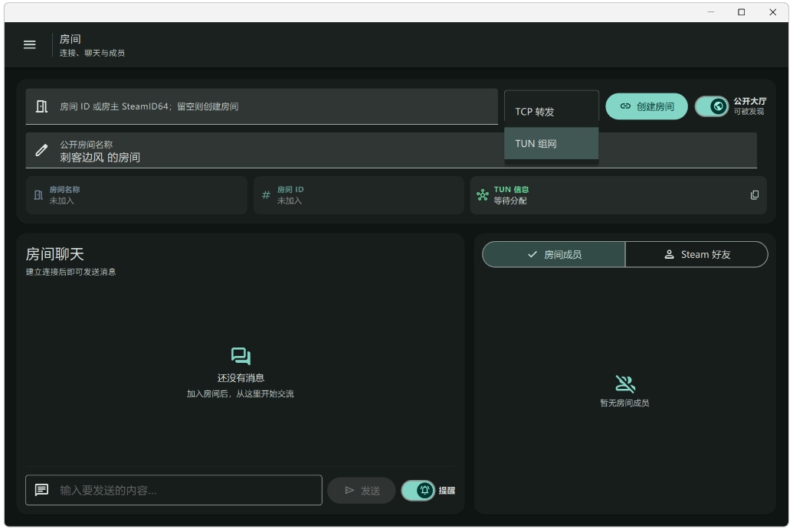Image resolution: width=793 pixels, height=532 pixels.
Task: Click the door icon beside room ID field
Action: (x=41, y=106)
